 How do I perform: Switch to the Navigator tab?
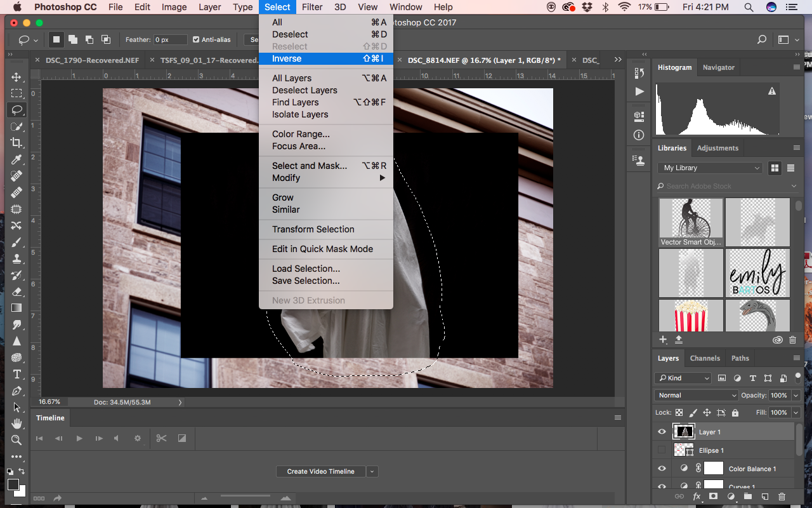point(718,67)
